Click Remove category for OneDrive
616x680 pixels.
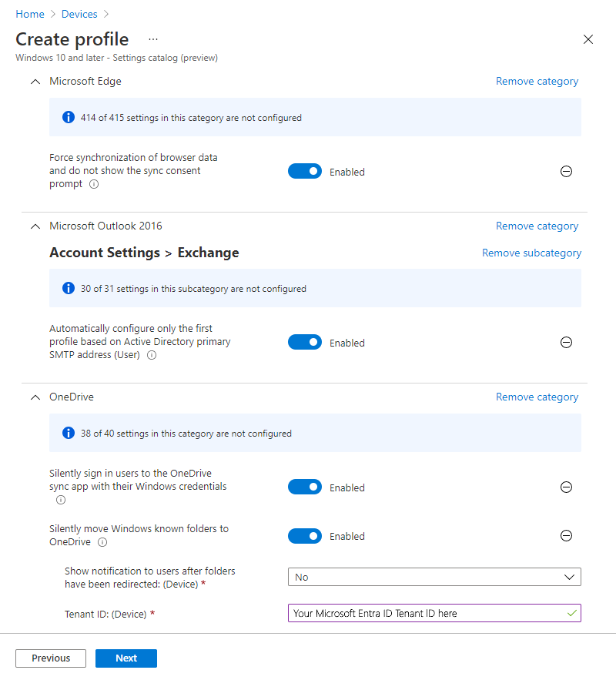537,397
